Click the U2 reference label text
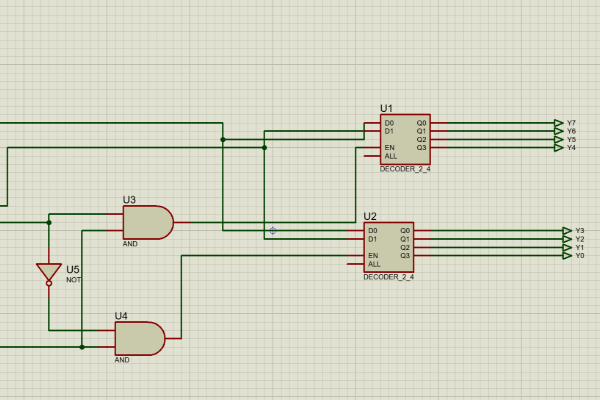Screen dimensions: 600x400 [370, 216]
